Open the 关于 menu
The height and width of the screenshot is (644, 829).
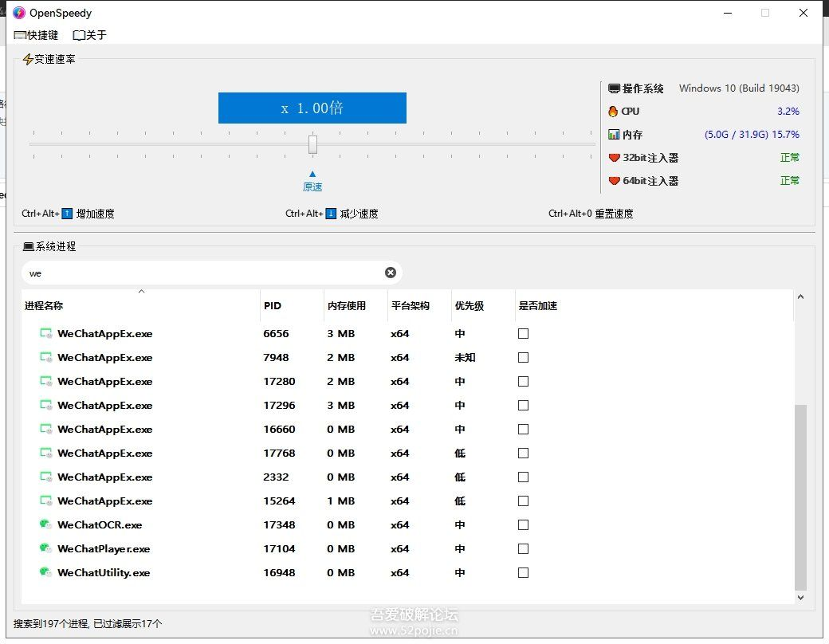click(90, 35)
